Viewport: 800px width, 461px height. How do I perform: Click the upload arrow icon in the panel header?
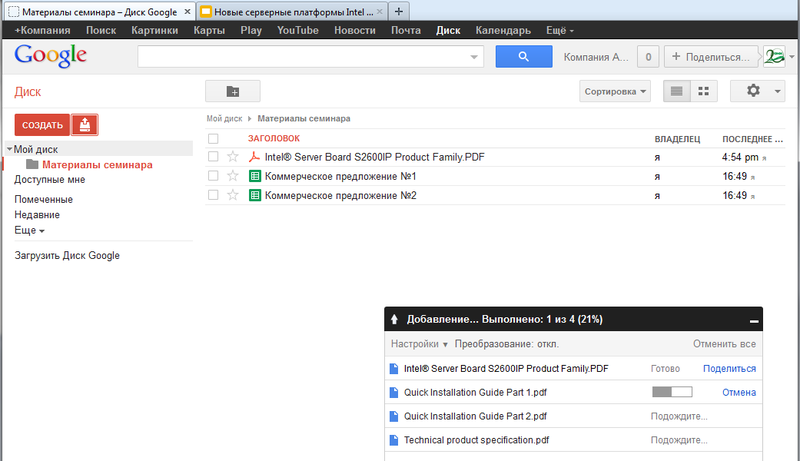[x=394, y=319]
